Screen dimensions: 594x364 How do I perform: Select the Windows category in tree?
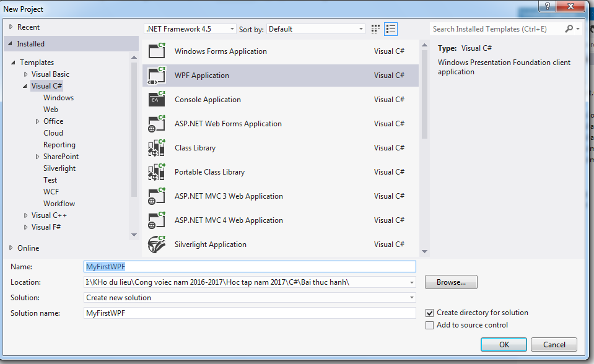tap(58, 98)
